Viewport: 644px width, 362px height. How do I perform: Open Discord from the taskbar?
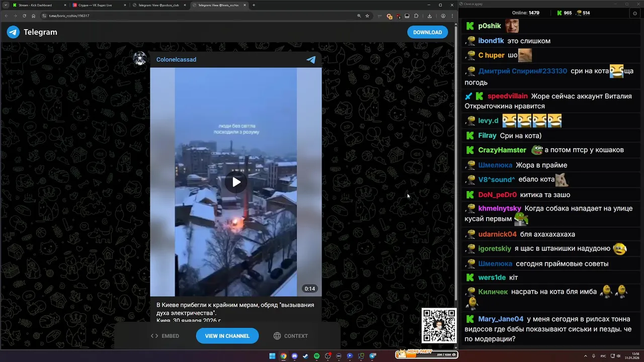[294, 356]
